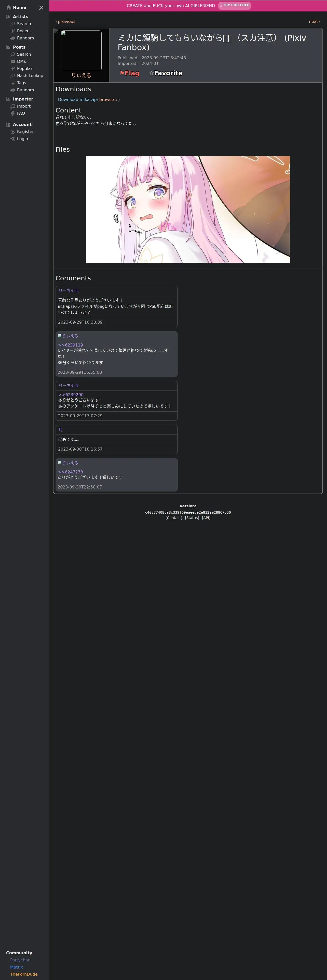Open artist りいえる name under header avatar

[81, 76]
